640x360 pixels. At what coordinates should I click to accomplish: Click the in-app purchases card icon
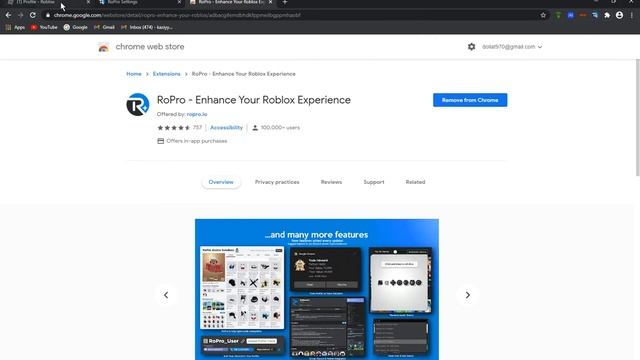160,141
